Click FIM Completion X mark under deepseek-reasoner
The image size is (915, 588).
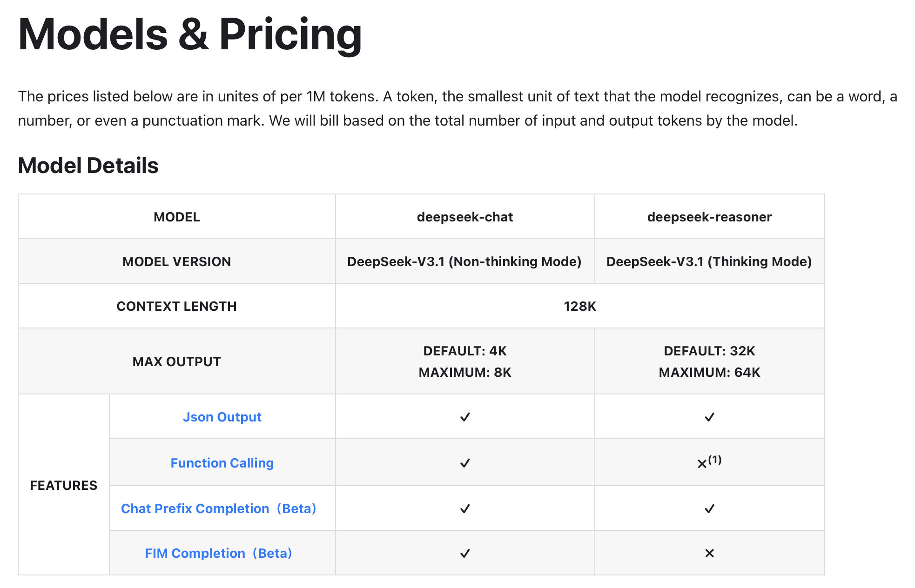[x=709, y=553]
